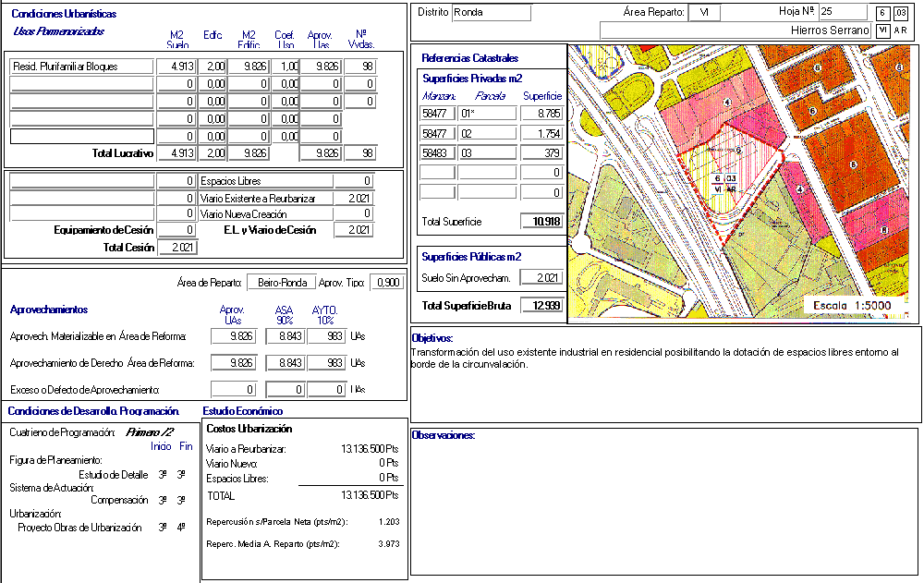Click the Suelo Sin Aprovecham. value field

point(541,278)
